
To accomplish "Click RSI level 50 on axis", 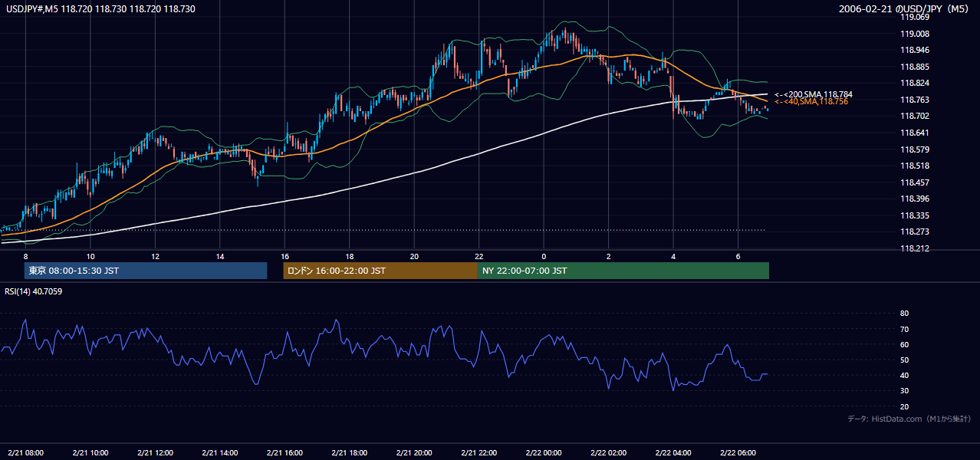I will tap(905, 360).
